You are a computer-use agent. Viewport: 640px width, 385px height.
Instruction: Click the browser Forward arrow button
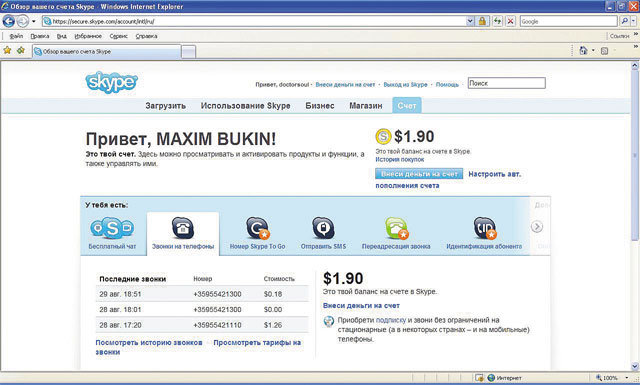coord(23,21)
